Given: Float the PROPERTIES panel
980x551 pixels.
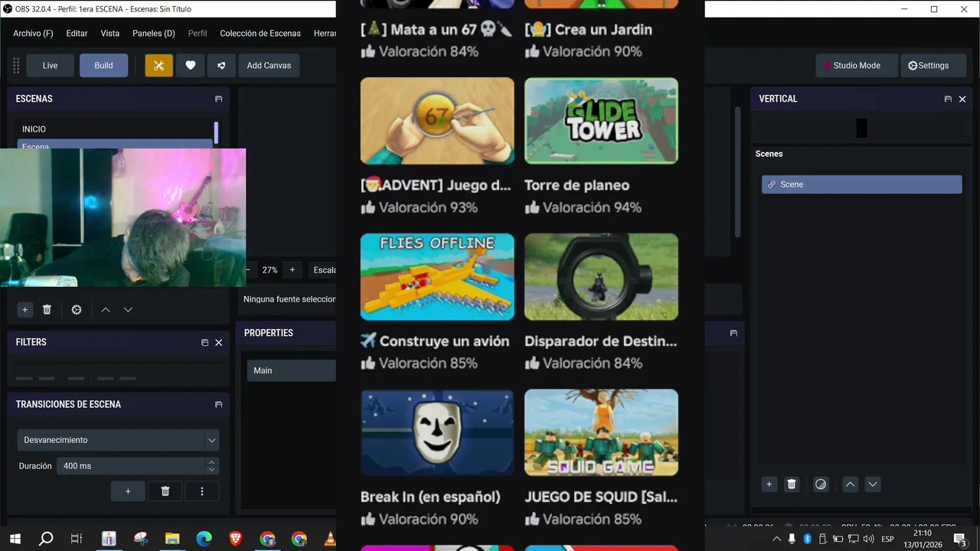Looking at the screenshot, I should tap(733, 333).
